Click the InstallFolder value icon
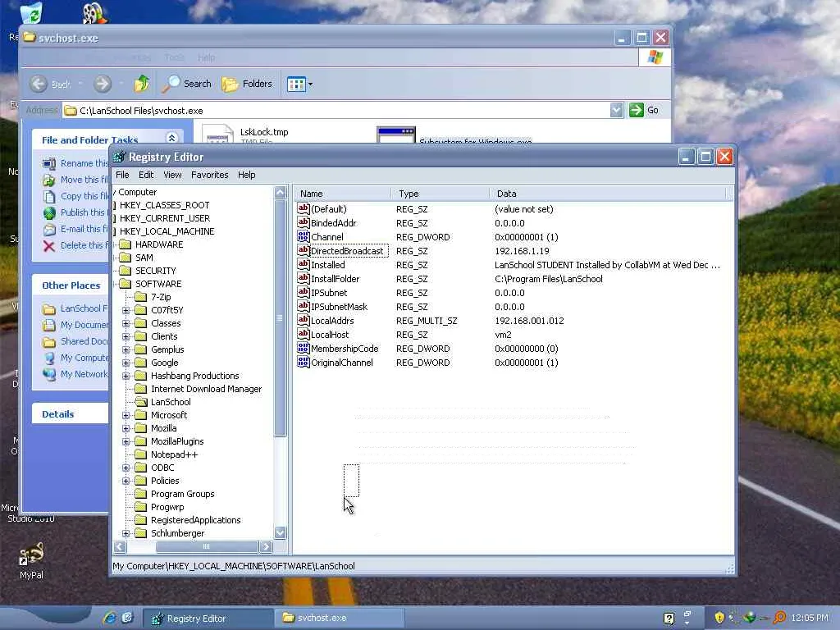 (304, 279)
